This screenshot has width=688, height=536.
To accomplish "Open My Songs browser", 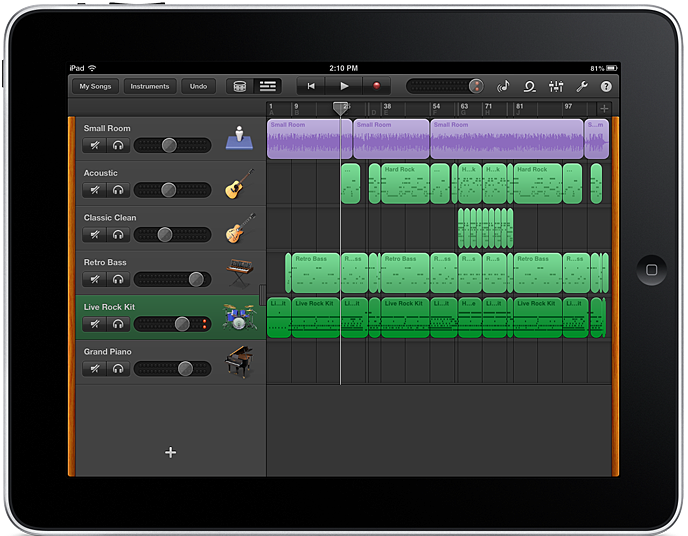I will [95, 86].
